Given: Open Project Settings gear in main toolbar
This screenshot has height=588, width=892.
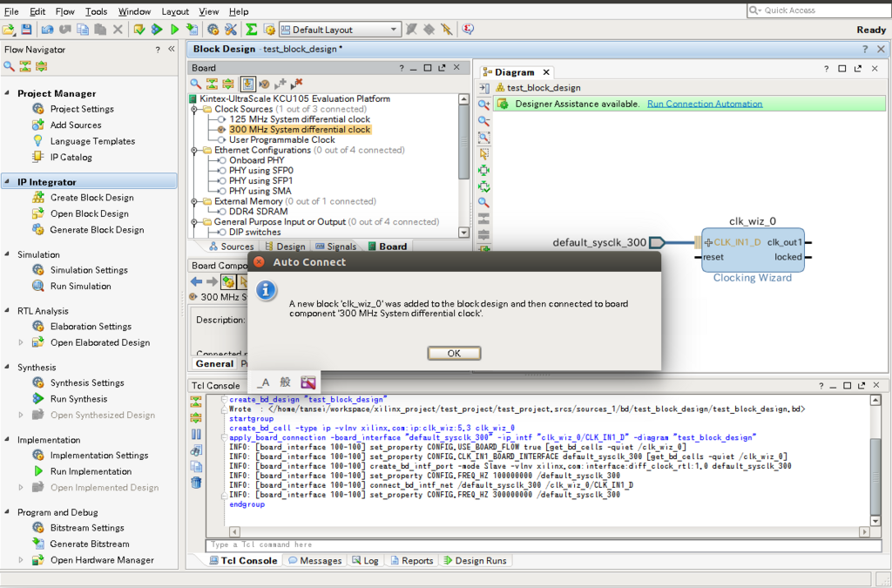Looking at the screenshot, I should 213,30.
